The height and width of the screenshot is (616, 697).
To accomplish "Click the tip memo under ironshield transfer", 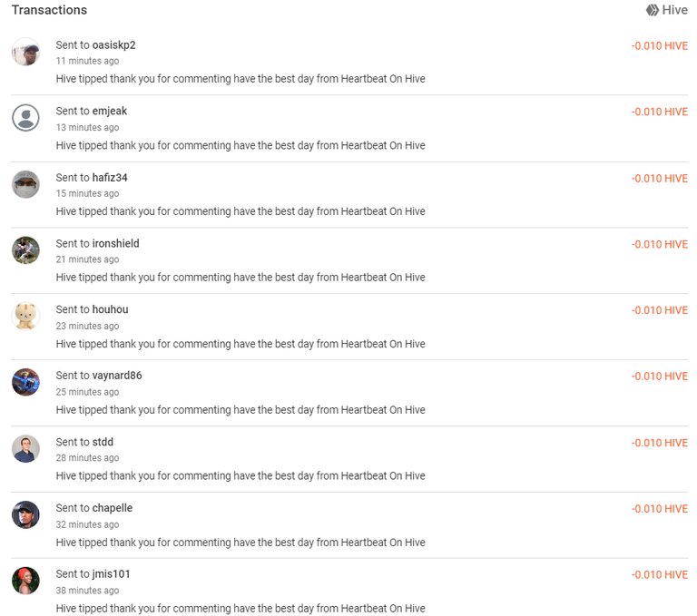I will tap(241, 278).
